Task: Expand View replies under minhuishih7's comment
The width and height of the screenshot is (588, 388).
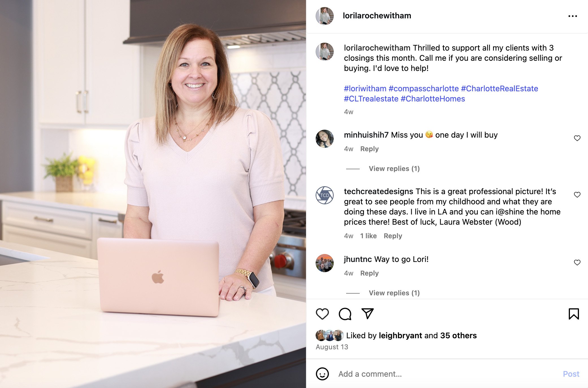Action: 394,169
